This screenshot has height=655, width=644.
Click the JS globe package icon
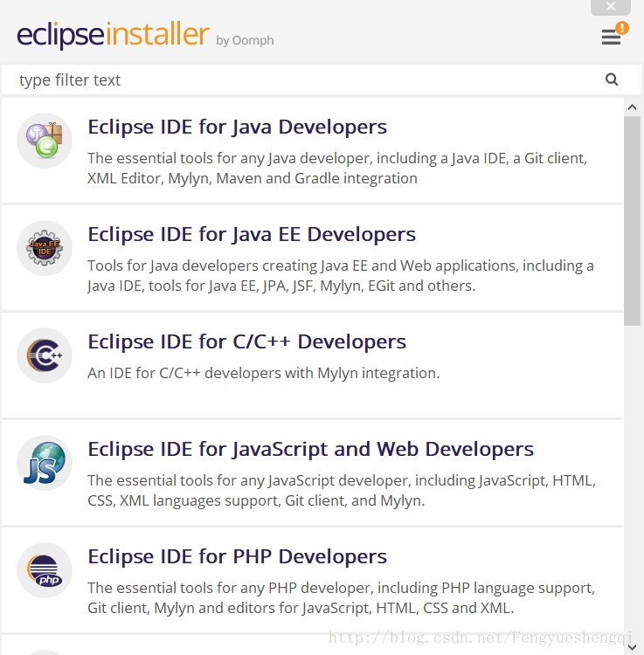pyautogui.click(x=45, y=463)
